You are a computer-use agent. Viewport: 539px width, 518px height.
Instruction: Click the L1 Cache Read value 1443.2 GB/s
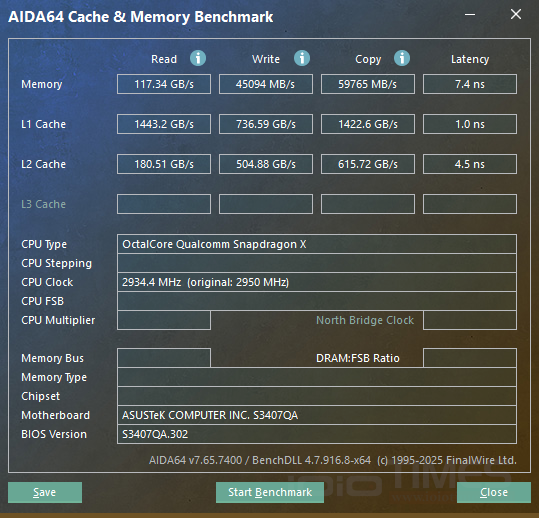pos(164,124)
